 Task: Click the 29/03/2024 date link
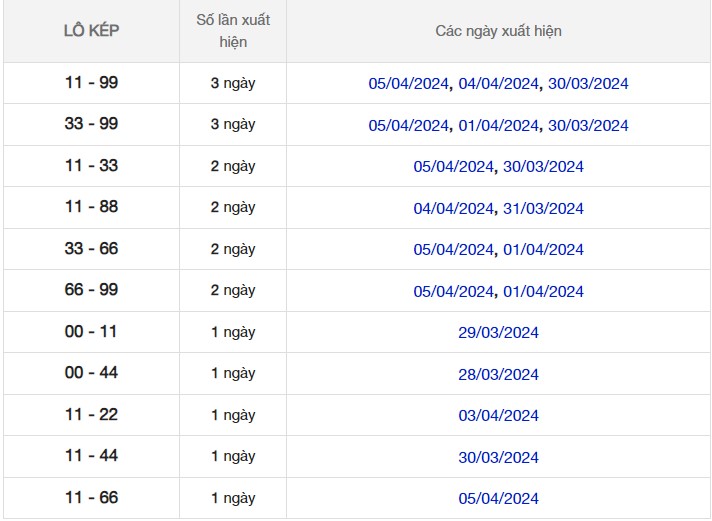pyautogui.click(x=498, y=333)
